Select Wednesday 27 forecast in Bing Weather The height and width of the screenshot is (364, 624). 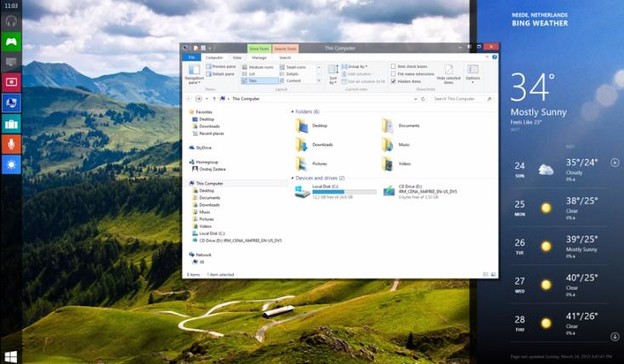tap(558, 285)
